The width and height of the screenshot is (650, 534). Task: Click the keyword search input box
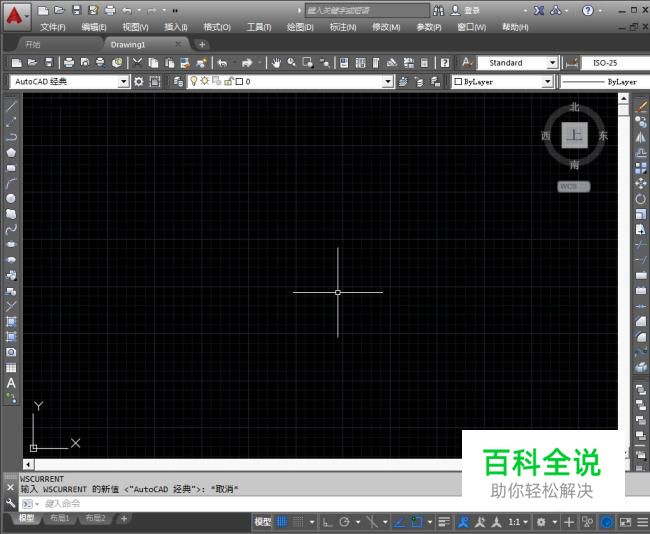tap(367, 10)
